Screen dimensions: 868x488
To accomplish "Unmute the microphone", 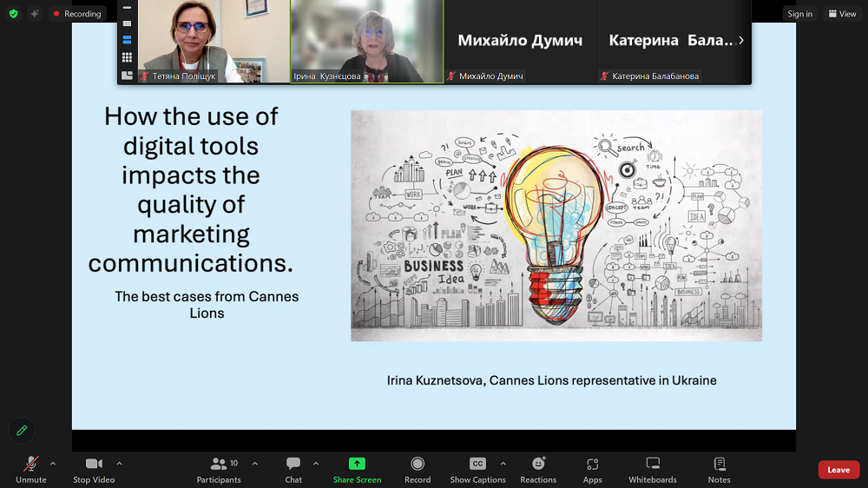I will coord(31,469).
